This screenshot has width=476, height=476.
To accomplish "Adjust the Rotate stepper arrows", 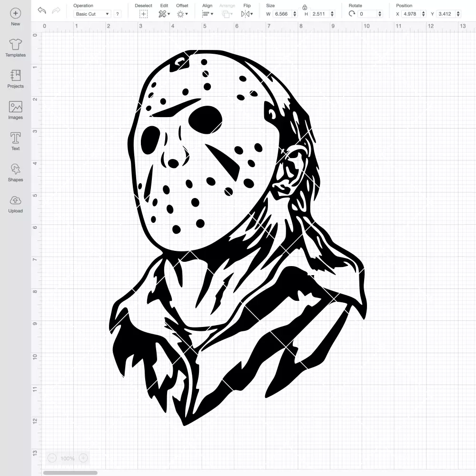I will (380, 14).
